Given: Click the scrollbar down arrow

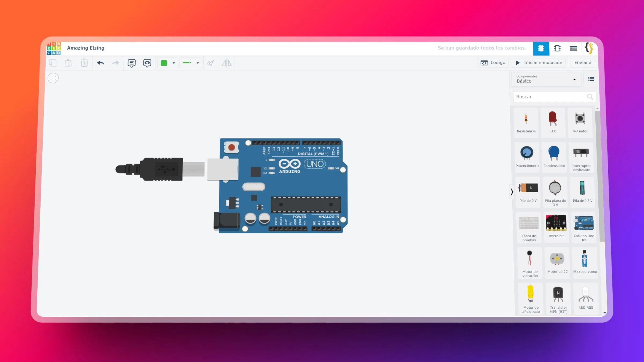Looking at the screenshot, I should click(605, 313).
